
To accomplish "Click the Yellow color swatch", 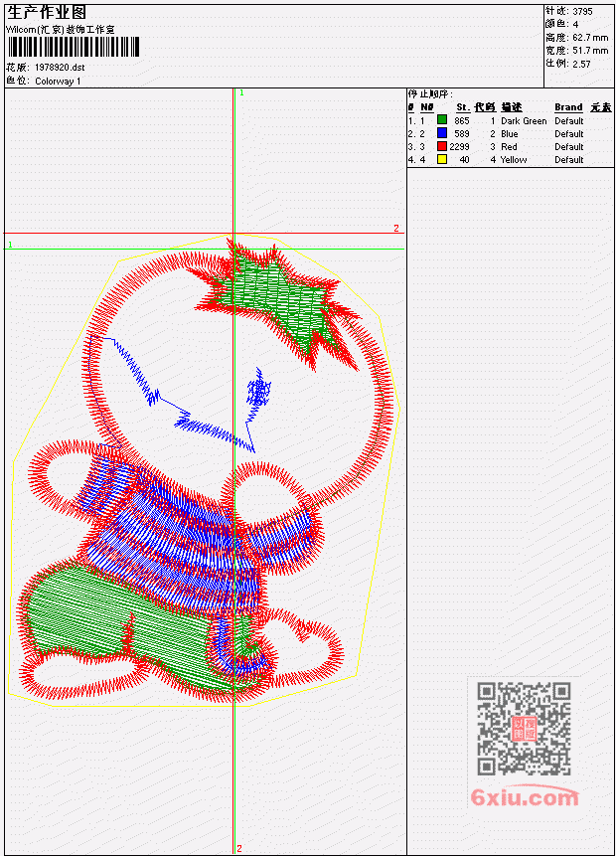I will click(x=442, y=159).
